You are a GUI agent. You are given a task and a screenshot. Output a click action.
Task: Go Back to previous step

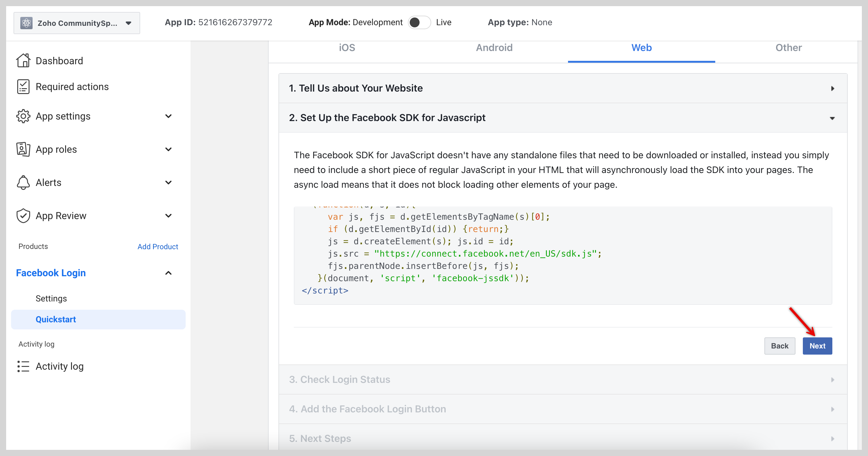779,346
